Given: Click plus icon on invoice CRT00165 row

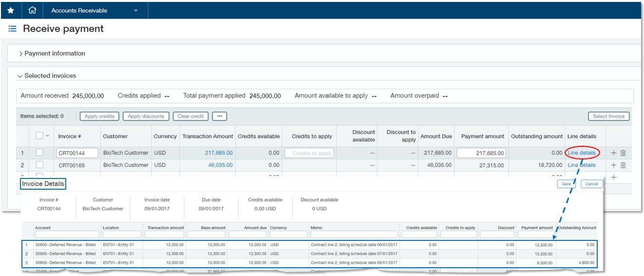Looking at the screenshot, I should click(x=614, y=165).
